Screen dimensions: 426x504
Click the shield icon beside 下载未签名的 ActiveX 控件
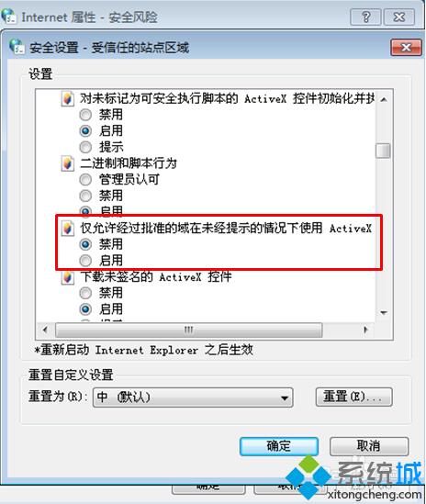(67, 276)
